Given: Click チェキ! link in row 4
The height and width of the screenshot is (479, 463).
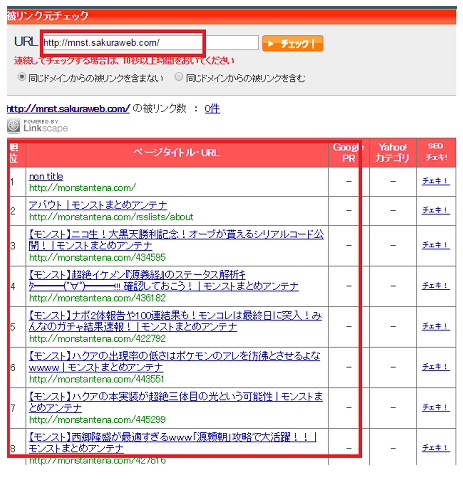Looking at the screenshot, I should pyautogui.click(x=436, y=286).
